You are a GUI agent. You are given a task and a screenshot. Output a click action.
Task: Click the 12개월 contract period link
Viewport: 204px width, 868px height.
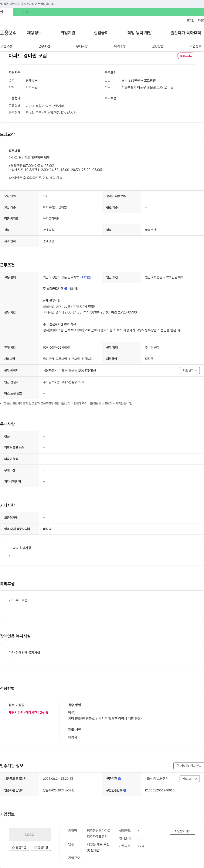tap(86, 277)
